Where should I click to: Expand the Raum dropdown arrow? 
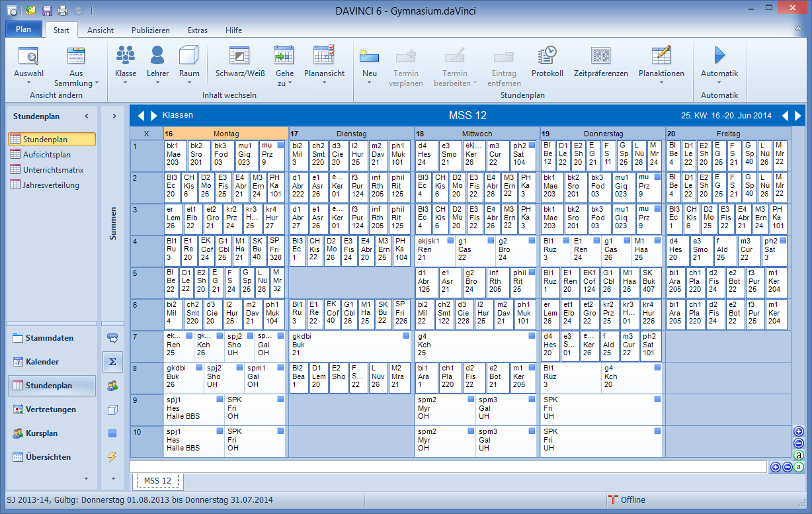[x=189, y=83]
